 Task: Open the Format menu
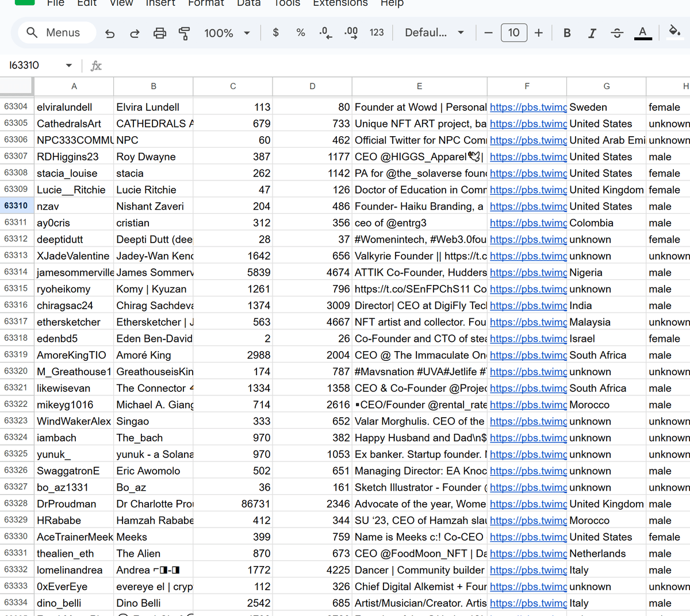[x=206, y=3]
